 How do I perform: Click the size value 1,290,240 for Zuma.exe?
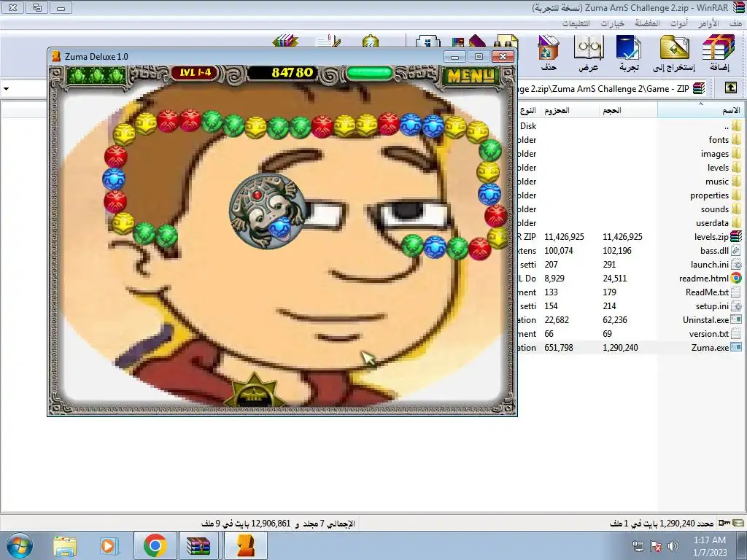620,348
